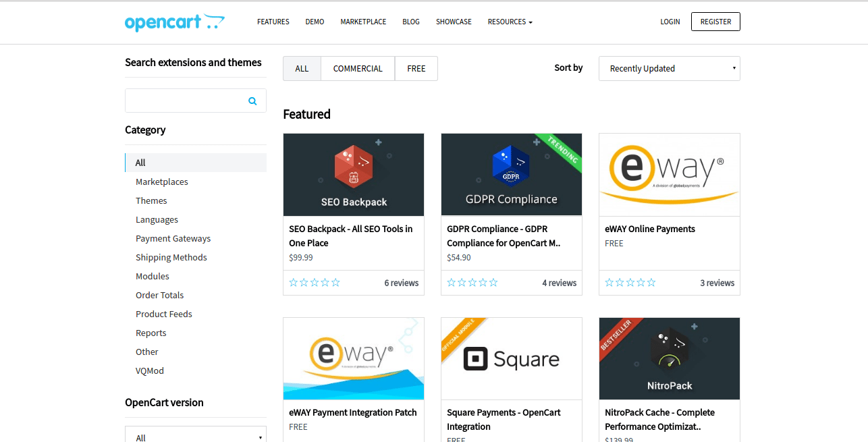Click the search magnifier icon
The image size is (868, 442).
pyautogui.click(x=252, y=101)
